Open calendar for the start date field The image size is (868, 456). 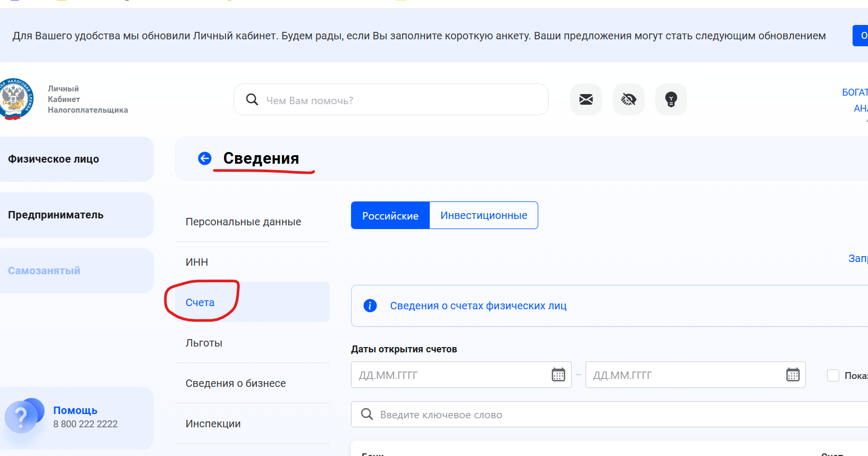(558, 375)
